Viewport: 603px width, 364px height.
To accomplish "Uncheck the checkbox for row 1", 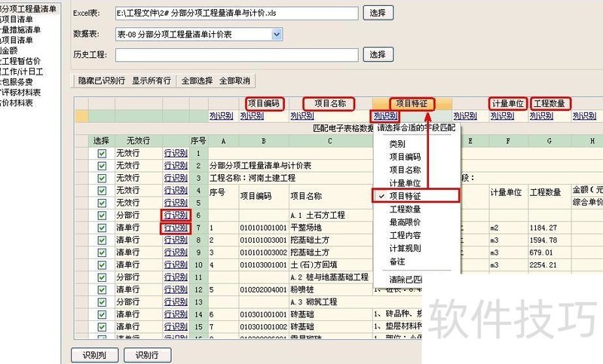I will click(102, 153).
